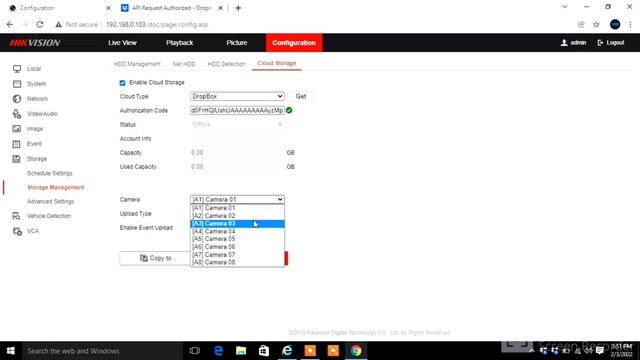Viewport: 640px width, 360px height.
Task: Open Microsoft Edge from the taskbar
Action: [218, 351]
